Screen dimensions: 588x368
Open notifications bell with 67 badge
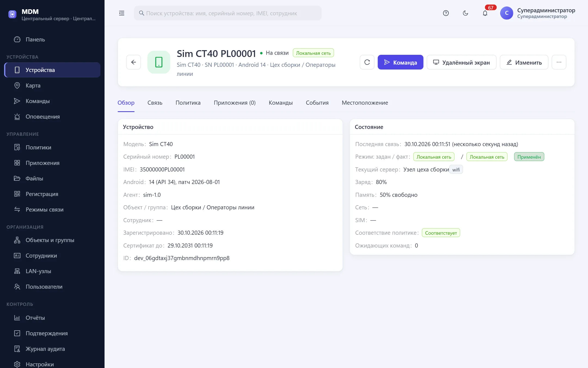485,13
